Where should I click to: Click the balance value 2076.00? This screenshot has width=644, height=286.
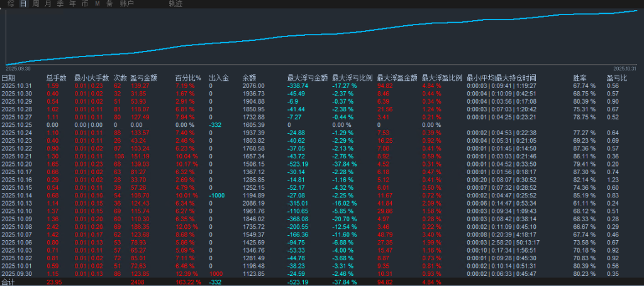tap(253, 85)
